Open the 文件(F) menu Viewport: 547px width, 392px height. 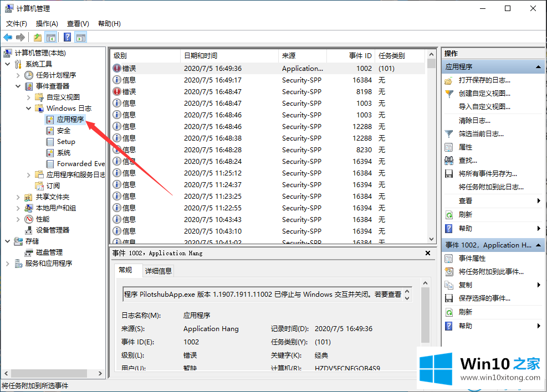tap(17, 24)
